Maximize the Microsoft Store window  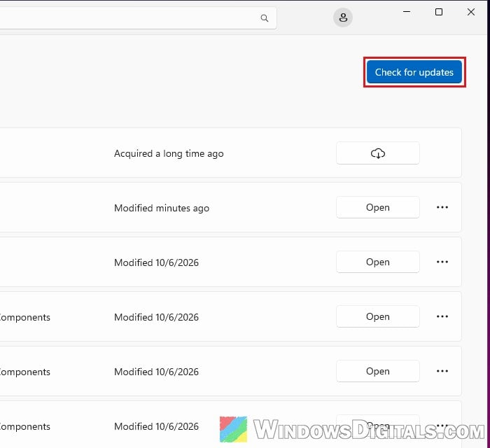pyautogui.click(x=439, y=12)
